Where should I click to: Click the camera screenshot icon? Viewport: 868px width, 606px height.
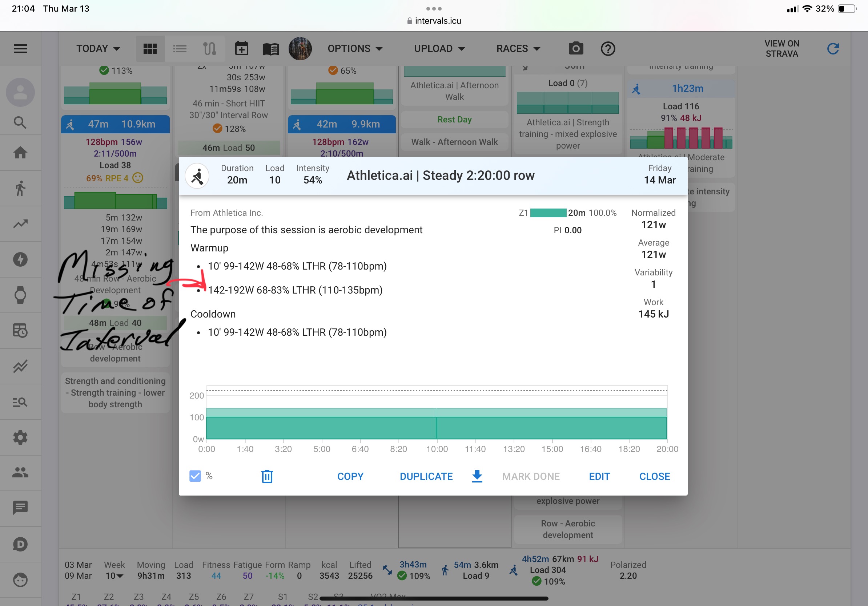(x=576, y=49)
